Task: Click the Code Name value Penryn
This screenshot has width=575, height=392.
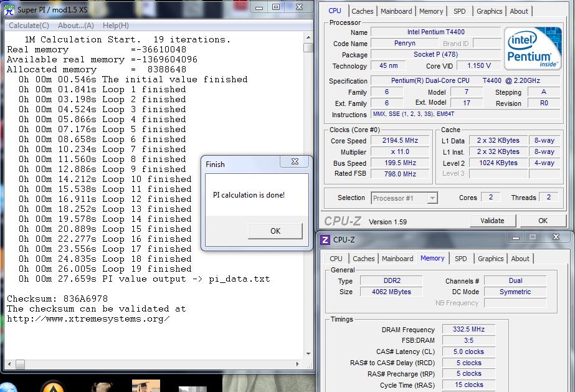Action: tap(404, 43)
